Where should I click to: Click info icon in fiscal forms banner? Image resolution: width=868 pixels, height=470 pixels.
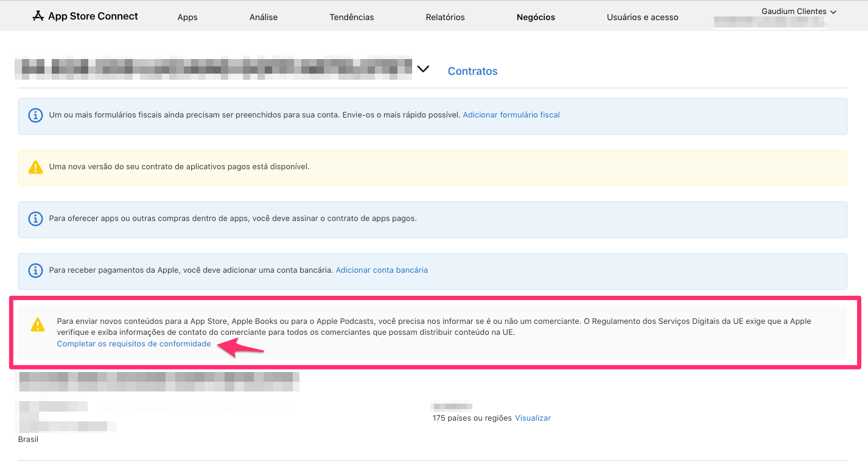click(x=36, y=115)
